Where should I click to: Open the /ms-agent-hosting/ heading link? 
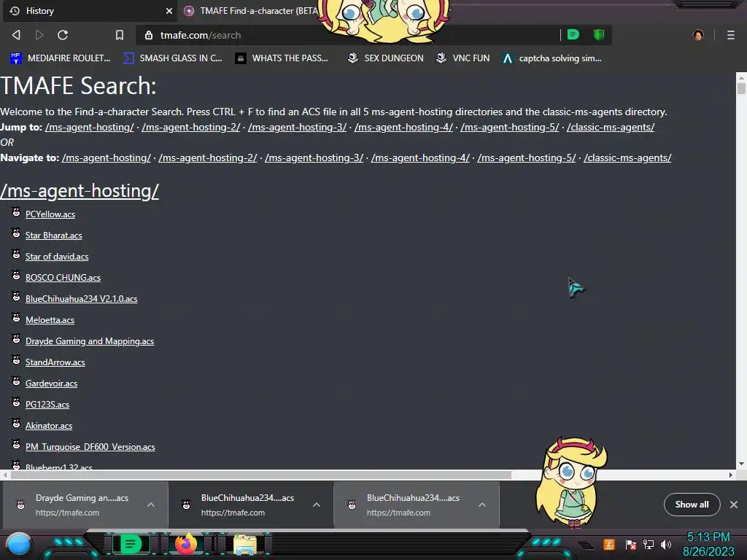point(80,191)
